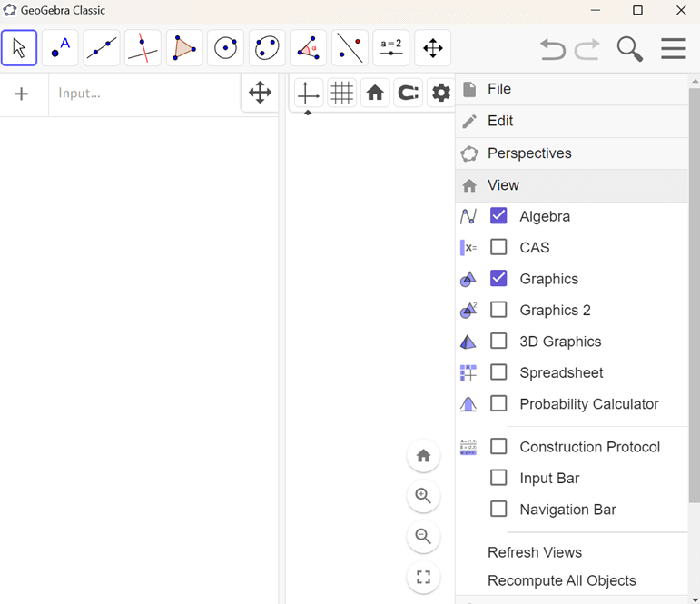Select the Polygon tool
The width and height of the screenshot is (700, 604).
184,48
